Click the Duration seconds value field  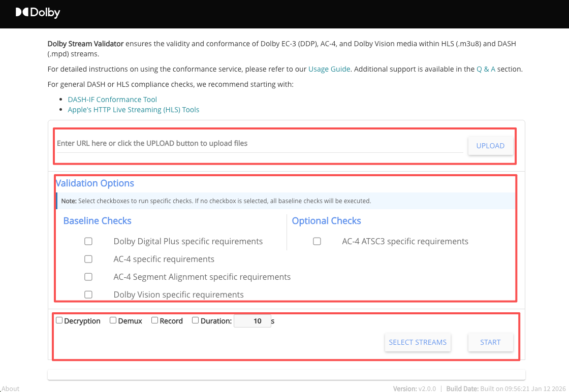pyautogui.click(x=252, y=321)
